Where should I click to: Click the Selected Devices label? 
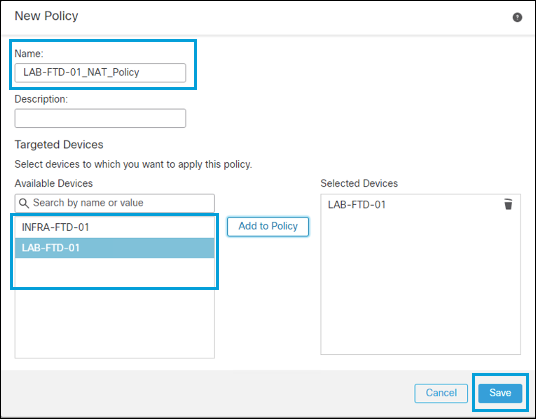359,184
